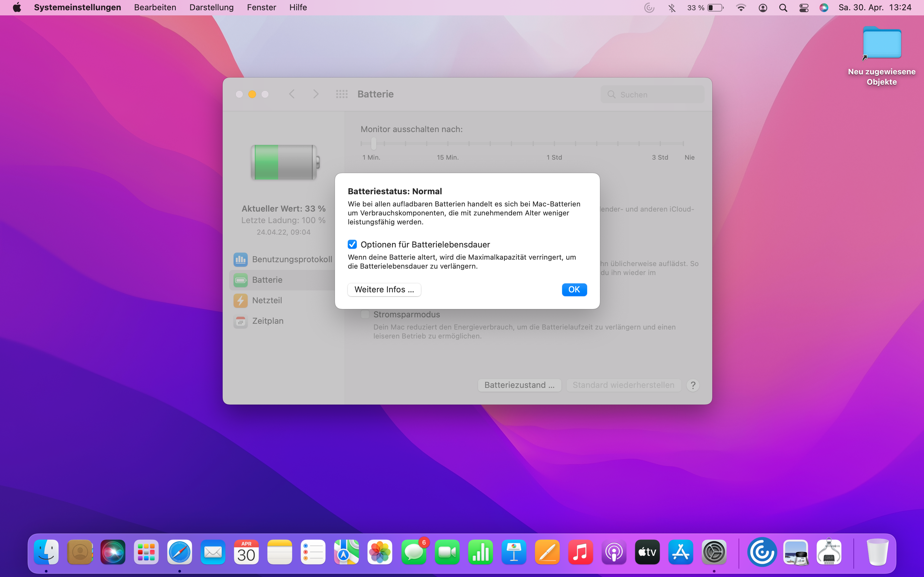
Task: Click the Weitere Infos button
Action: (384, 290)
